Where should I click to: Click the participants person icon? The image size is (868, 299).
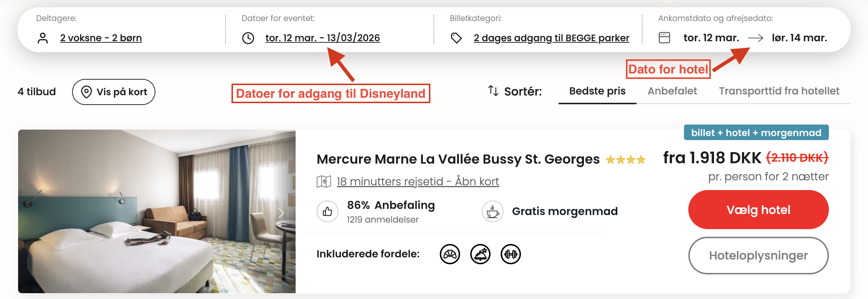coord(43,38)
